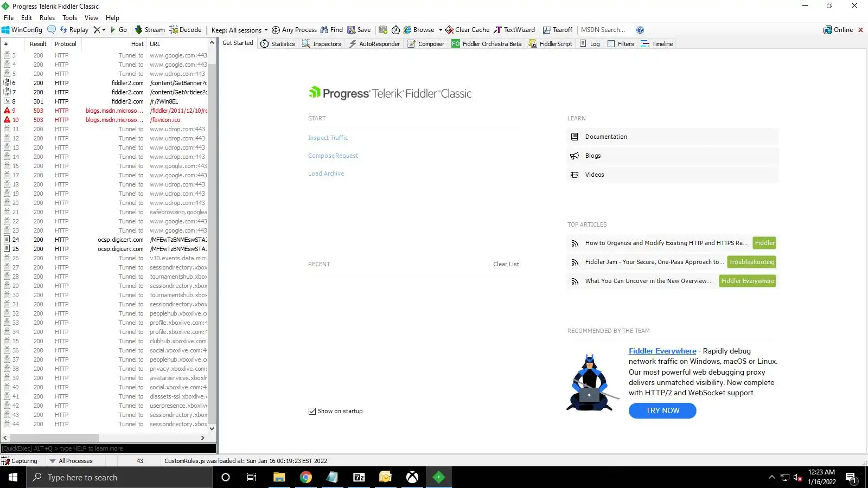Switch to the Composer tab

pos(426,44)
